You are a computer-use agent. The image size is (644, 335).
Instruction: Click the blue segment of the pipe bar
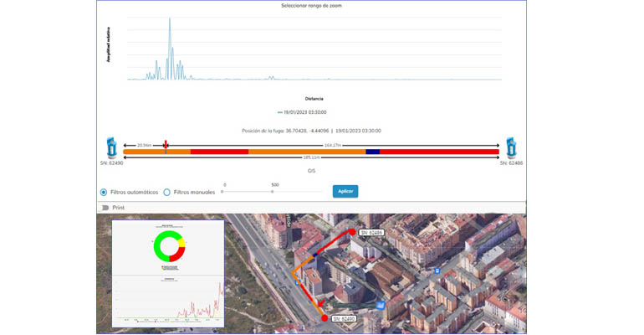[x=372, y=152]
